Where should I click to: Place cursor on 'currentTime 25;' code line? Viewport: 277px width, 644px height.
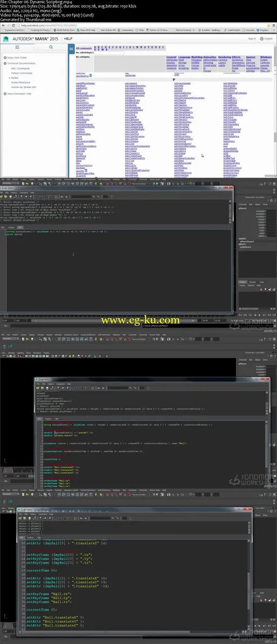tap(42, 609)
